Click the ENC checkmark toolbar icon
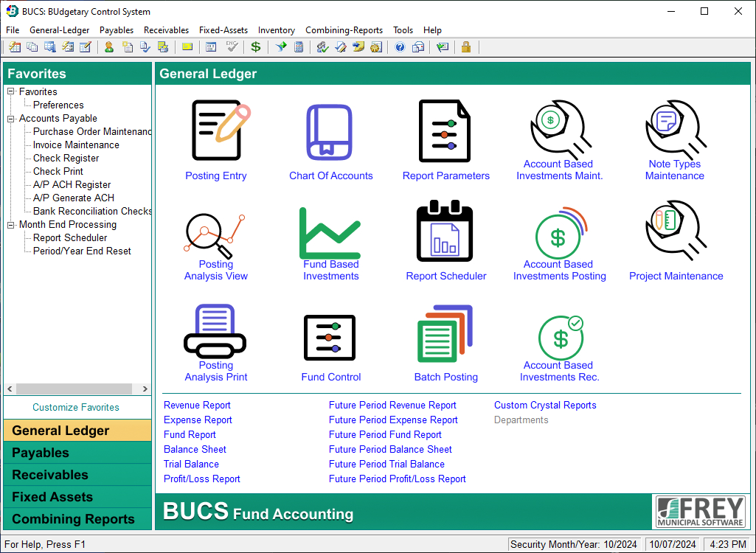The height and width of the screenshot is (553, 756). tap(232, 46)
